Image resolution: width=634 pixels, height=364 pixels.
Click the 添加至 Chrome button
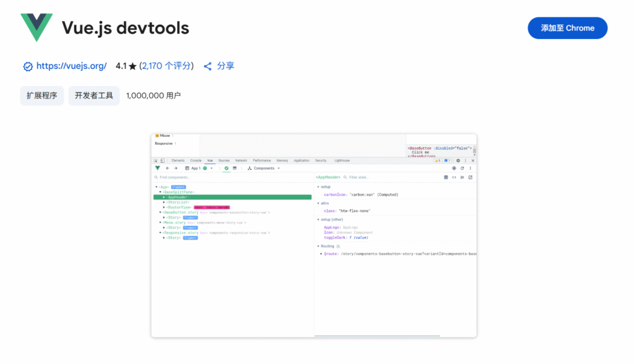567,28
